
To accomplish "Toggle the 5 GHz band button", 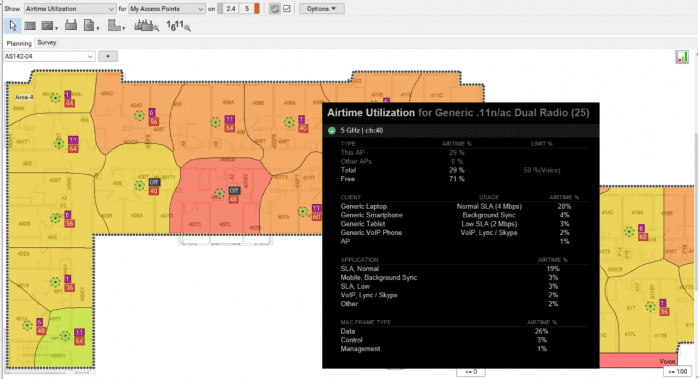I will coord(247,8).
